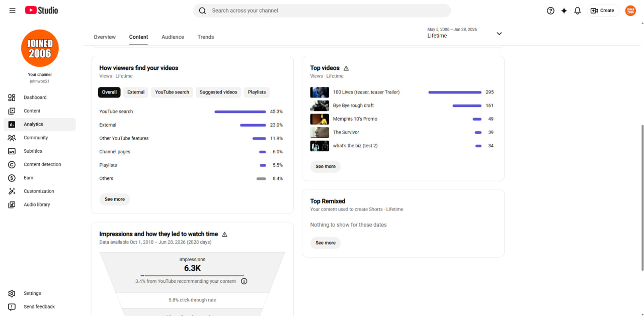The height and width of the screenshot is (316, 644).
Task: Open Analytics in the sidebar
Action: tap(40, 124)
